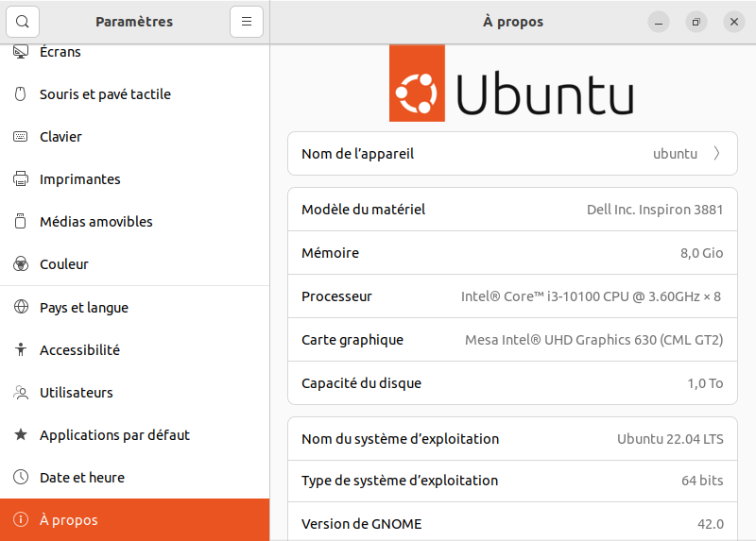The image size is (756, 541).
Task: Click the star icon for Applications par défaut
Action: (x=21, y=435)
